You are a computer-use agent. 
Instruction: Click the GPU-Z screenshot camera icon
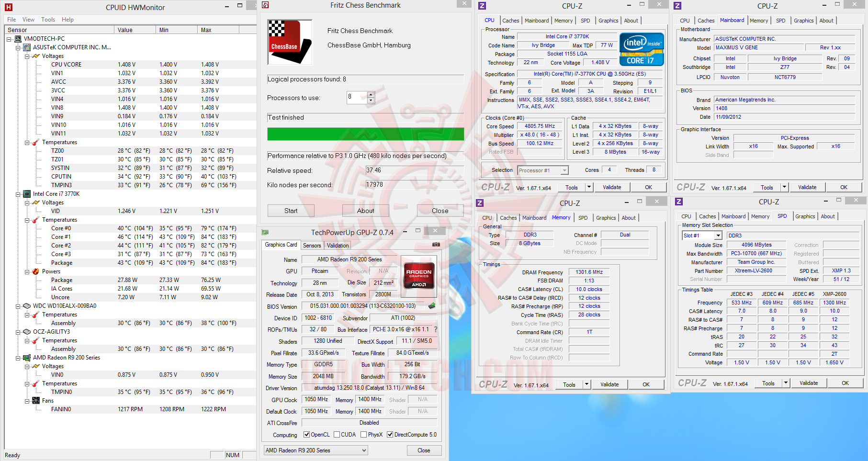[x=436, y=245]
